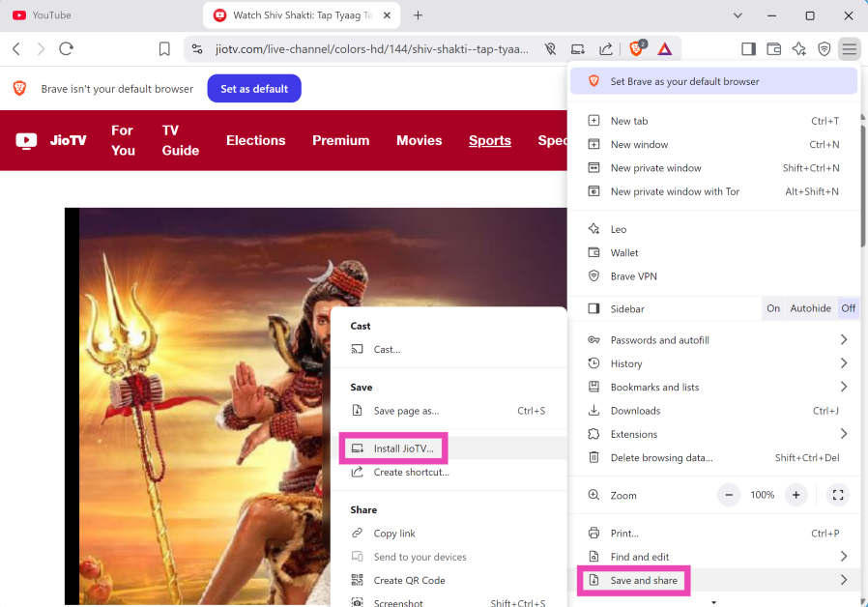Screen dimensions: 868x607
Task: Set Sidebar option to On
Action: (x=773, y=308)
